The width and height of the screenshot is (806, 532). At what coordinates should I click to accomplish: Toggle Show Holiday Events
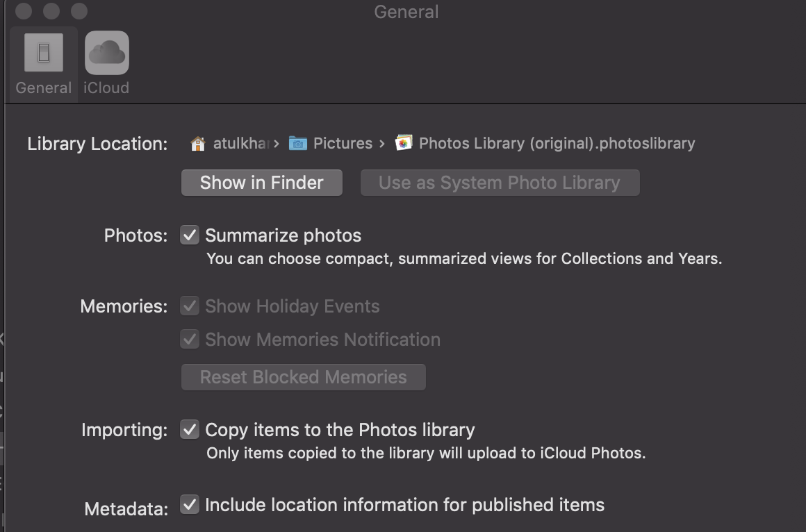point(190,306)
